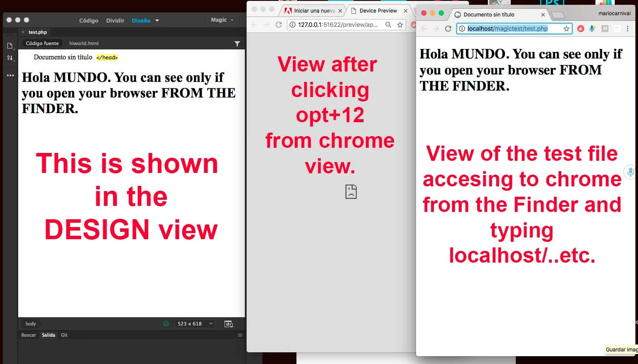The height and width of the screenshot is (364, 638).
Task: Switch Dreamweaver to Dividir view
Action: tap(115, 20)
